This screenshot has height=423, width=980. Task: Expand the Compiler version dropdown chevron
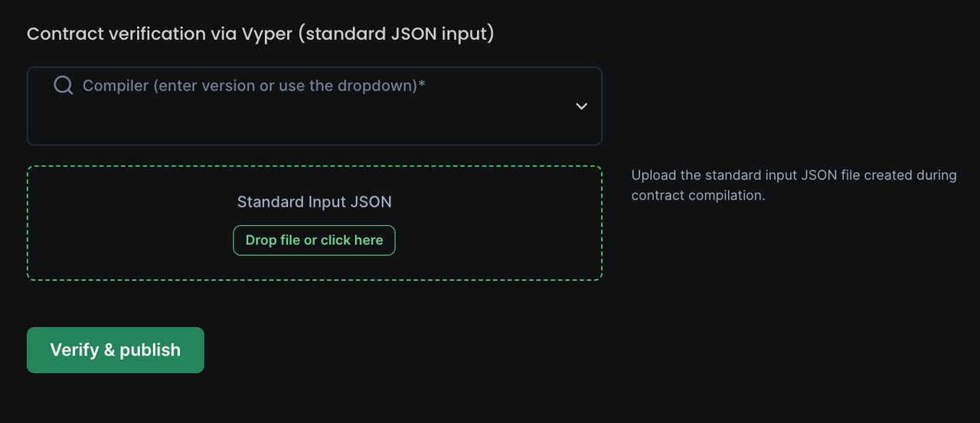[x=581, y=106]
